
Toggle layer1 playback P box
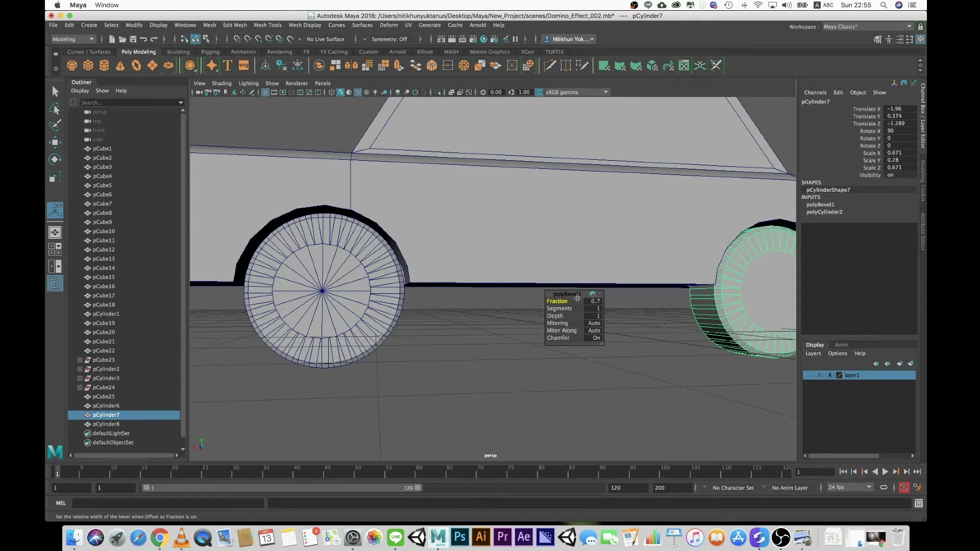[x=819, y=375]
